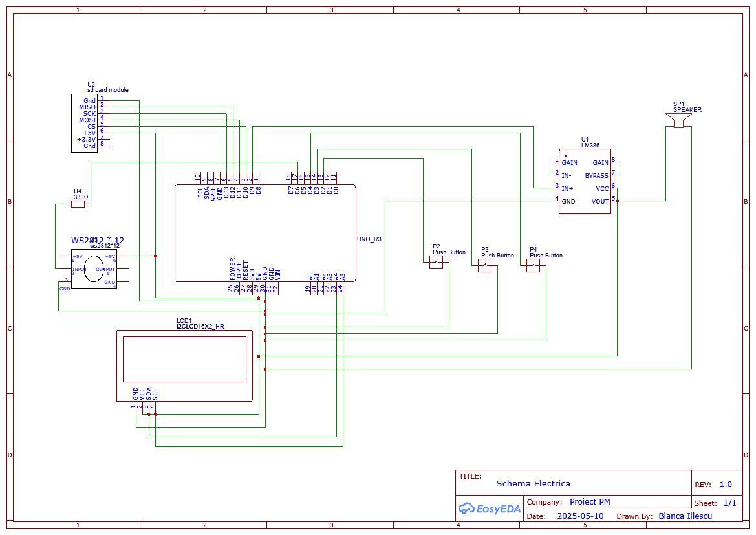Click the 'sd card module' label
The width and height of the screenshot is (756, 535).
[107, 90]
